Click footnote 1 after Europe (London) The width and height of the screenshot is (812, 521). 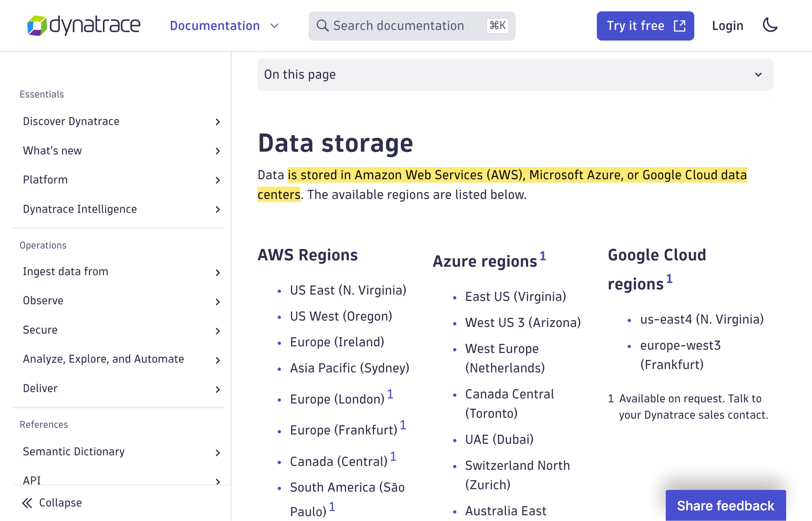coord(390,394)
